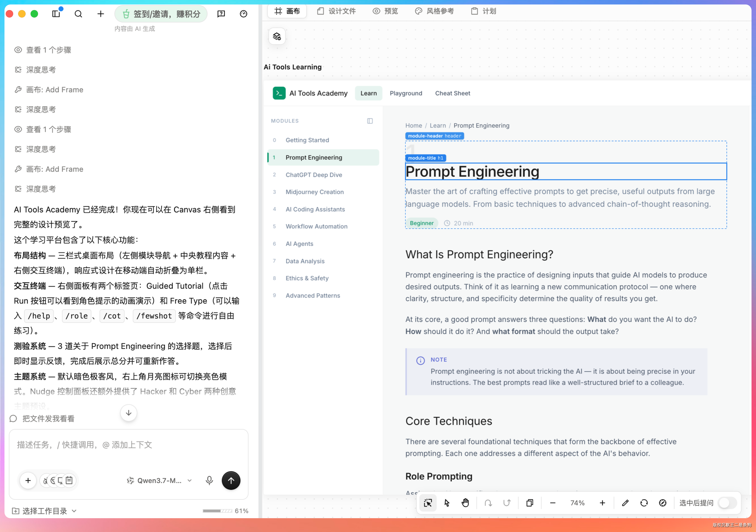Screen dimensions: 756x532
Task: Click the add attachment plus button
Action: point(28,481)
